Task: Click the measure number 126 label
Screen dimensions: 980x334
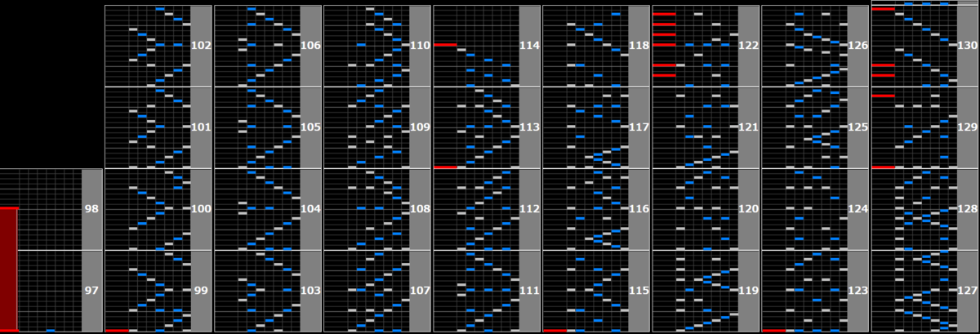Action: (x=857, y=46)
